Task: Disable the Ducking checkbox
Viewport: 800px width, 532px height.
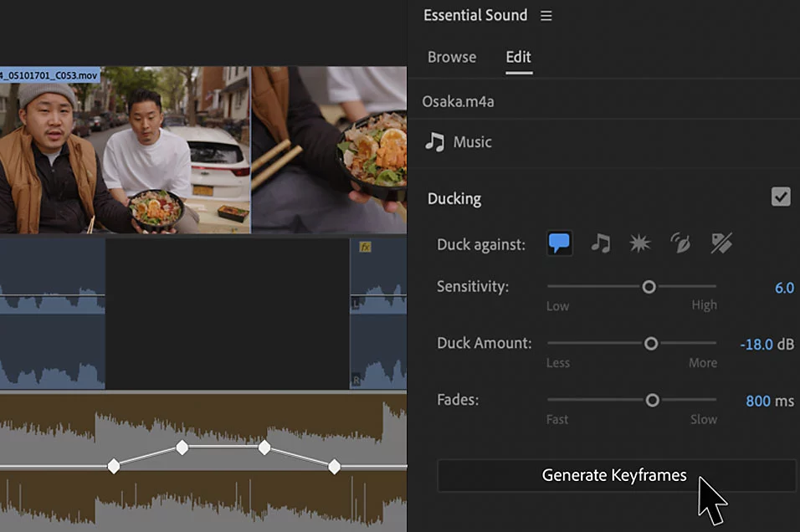Action: (x=780, y=197)
